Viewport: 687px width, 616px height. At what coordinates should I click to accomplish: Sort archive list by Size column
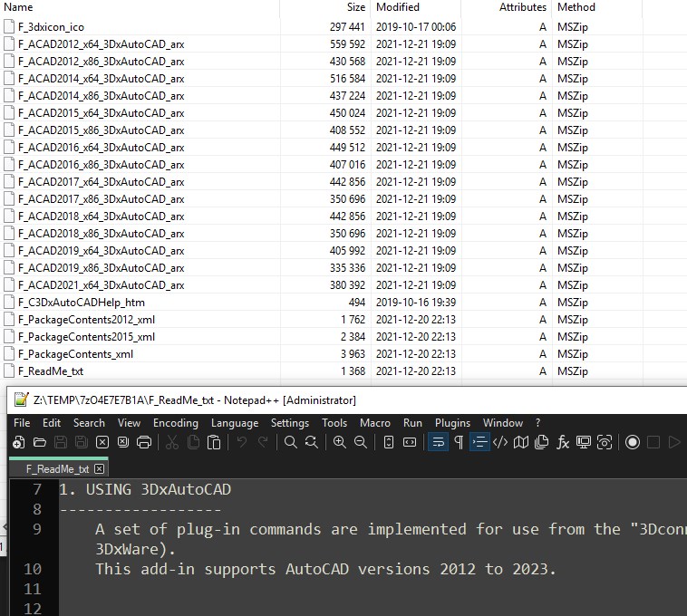click(356, 7)
